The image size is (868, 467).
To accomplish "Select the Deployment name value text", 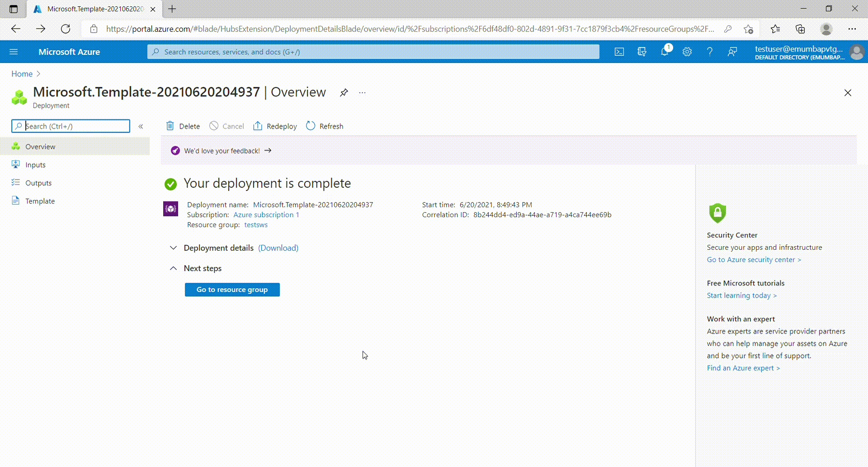I will [x=313, y=205].
